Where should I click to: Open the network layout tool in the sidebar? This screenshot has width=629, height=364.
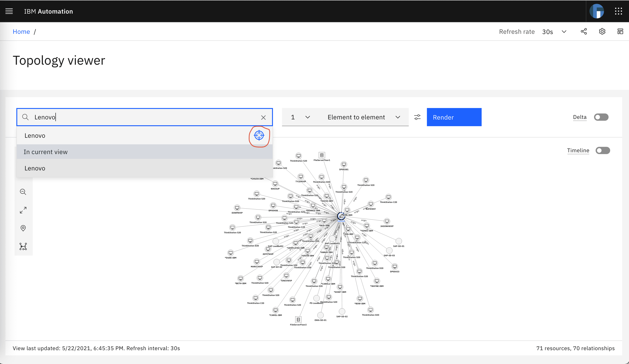(23, 246)
